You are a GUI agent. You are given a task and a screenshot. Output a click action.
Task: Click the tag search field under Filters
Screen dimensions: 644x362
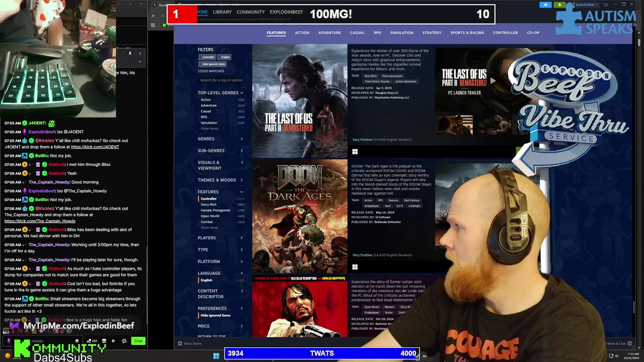[221, 80]
